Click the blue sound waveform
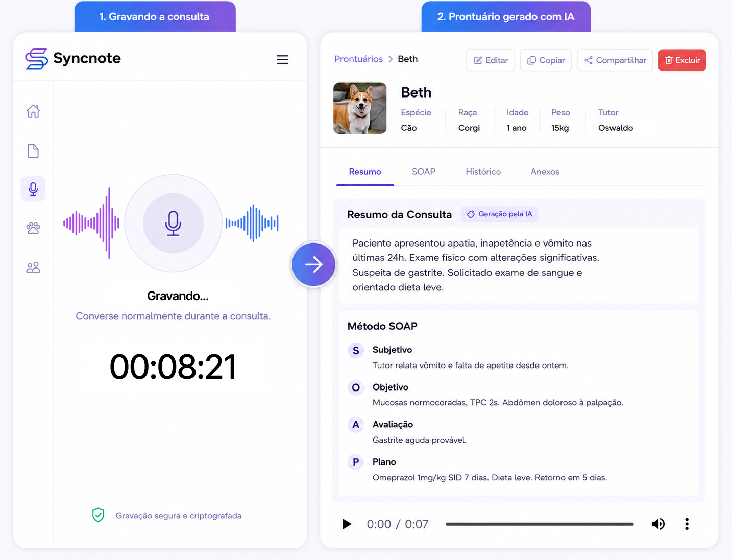The height and width of the screenshot is (560, 732). [x=252, y=223]
